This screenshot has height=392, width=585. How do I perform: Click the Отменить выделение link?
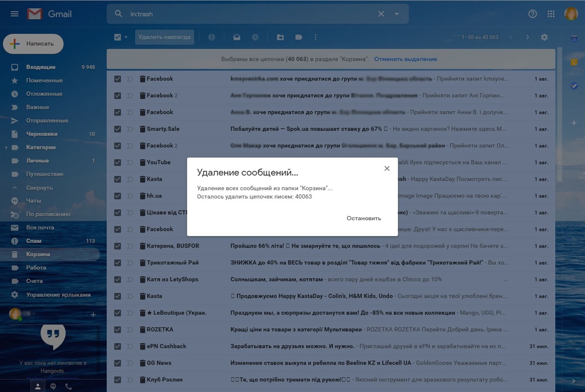405,59
